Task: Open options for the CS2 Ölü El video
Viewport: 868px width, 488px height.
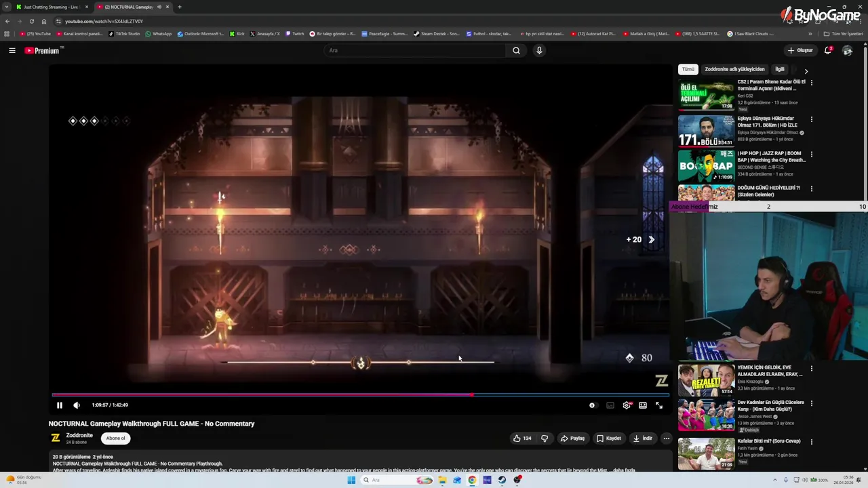Action: pyautogui.click(x=812, y=83)
